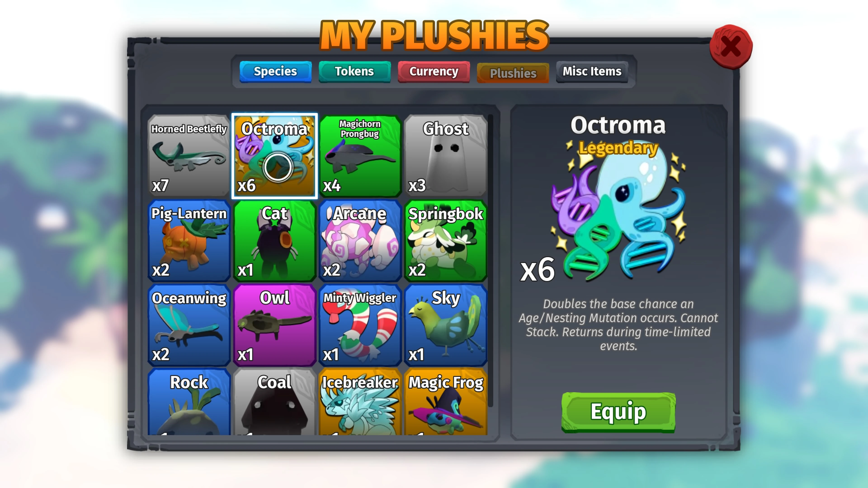Open the Currency tab

click(434, 72)
